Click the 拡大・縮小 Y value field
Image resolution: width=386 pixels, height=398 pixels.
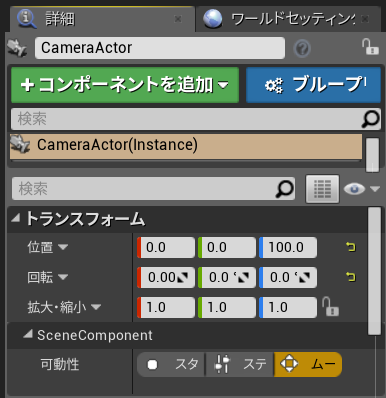pos(227,307)
